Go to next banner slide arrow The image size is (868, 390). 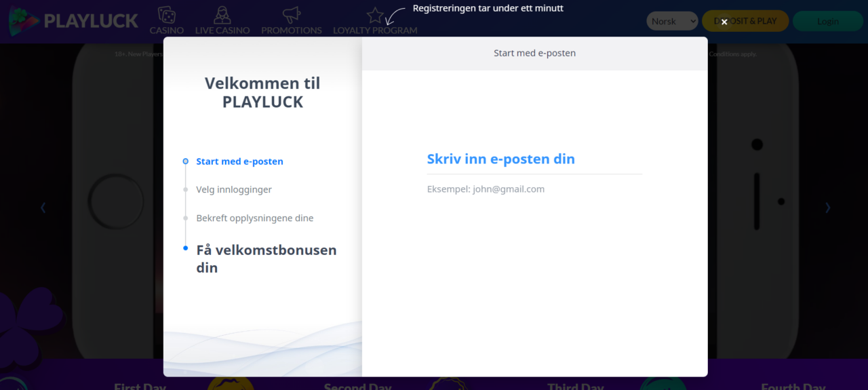tap(827, 208)
